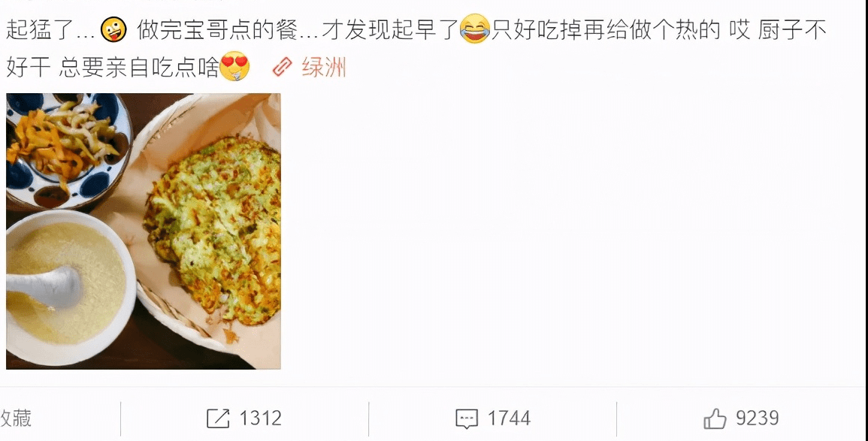The width and height of the screenshot is (868, 441).
Task: Click the comment count 1744
Action: (x=509, y=418)
